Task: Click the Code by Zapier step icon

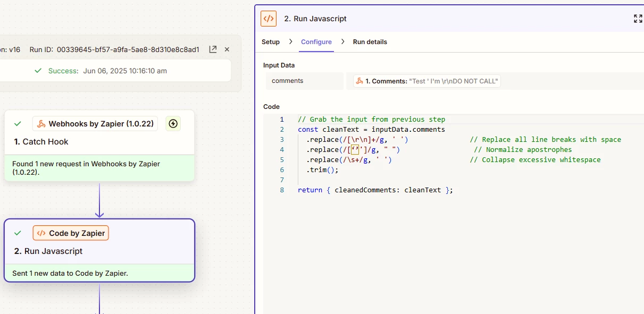Action: (41, 233)
